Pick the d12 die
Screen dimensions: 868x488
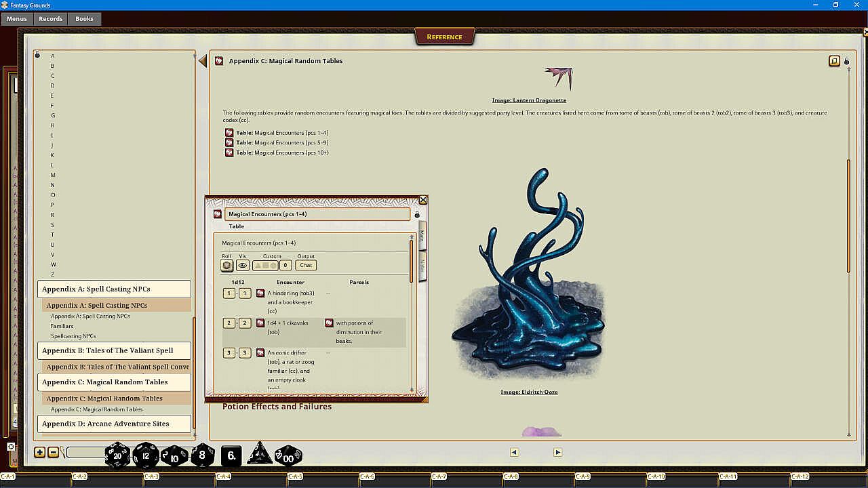(145, 455)
